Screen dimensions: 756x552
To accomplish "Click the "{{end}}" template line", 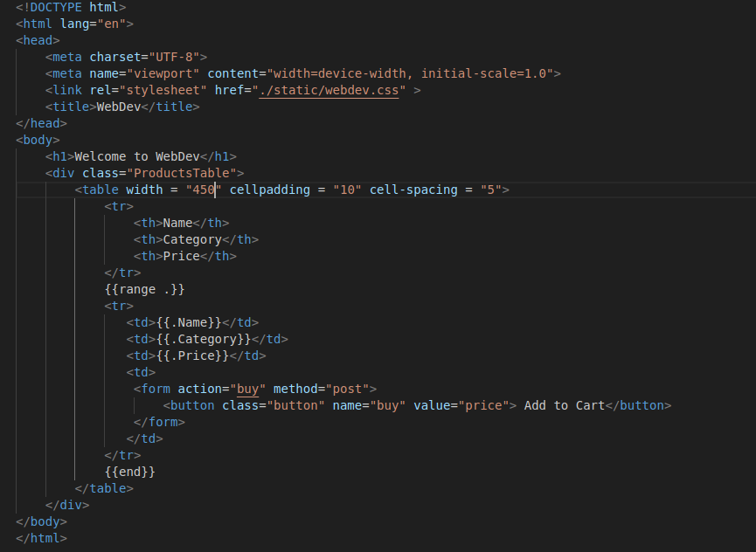I will pyautogui.click(x=129, y=472).
